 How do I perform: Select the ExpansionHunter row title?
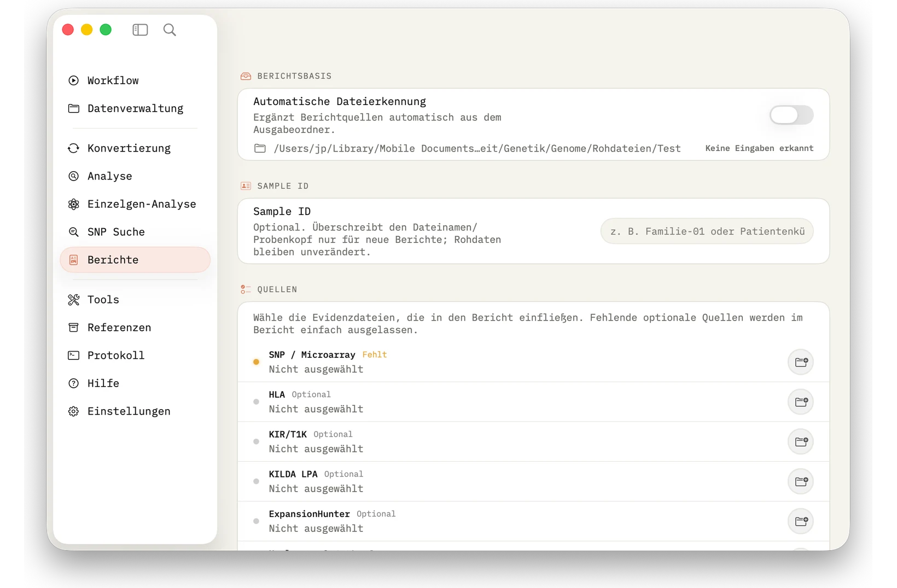[x=309, y=514]
